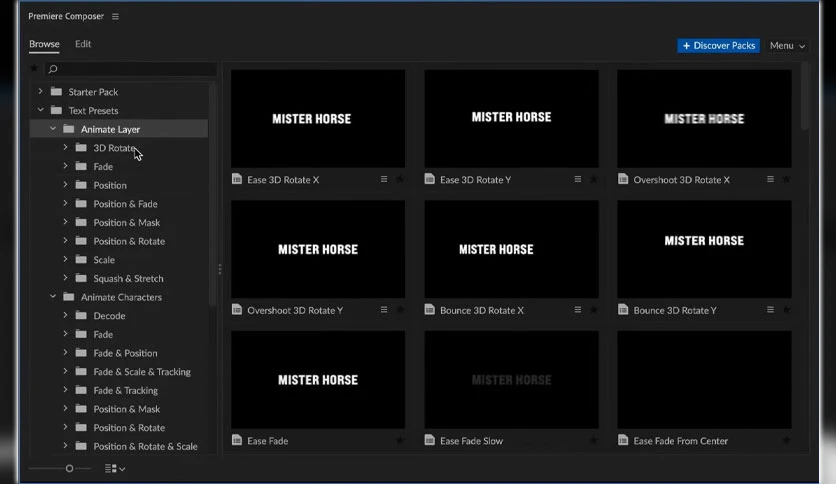Favorite the Ease Fade Slow preset
The image size is (836, 484).
[x=593, y=440]
